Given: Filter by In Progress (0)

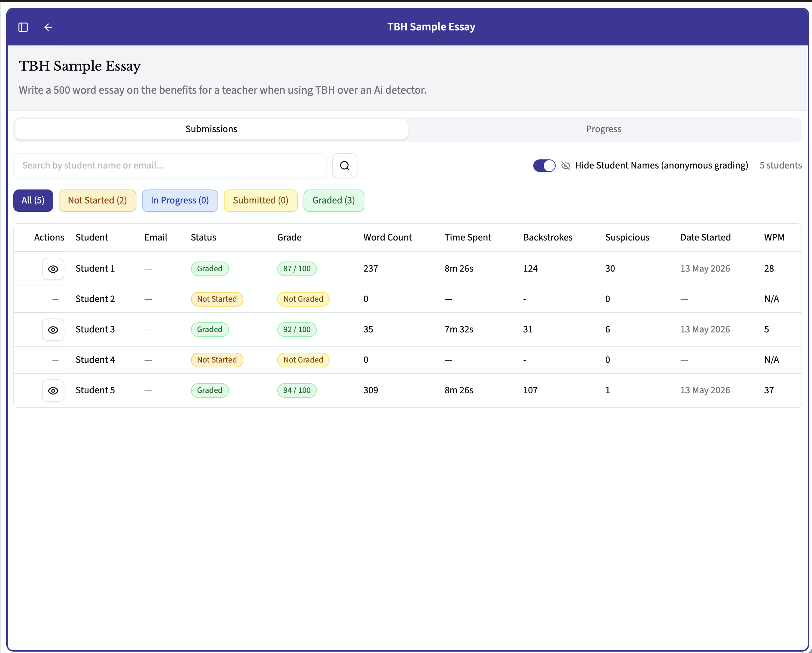Looking at the screenshot, I should point(180,200).
